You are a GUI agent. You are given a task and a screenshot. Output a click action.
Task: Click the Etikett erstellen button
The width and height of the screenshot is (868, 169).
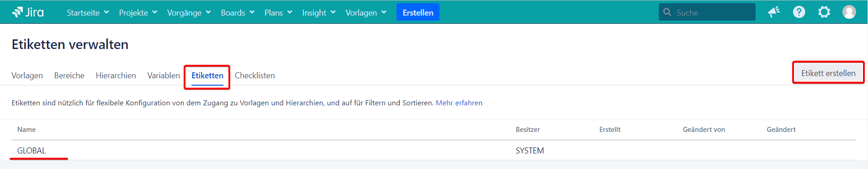[x=828, y=73]
